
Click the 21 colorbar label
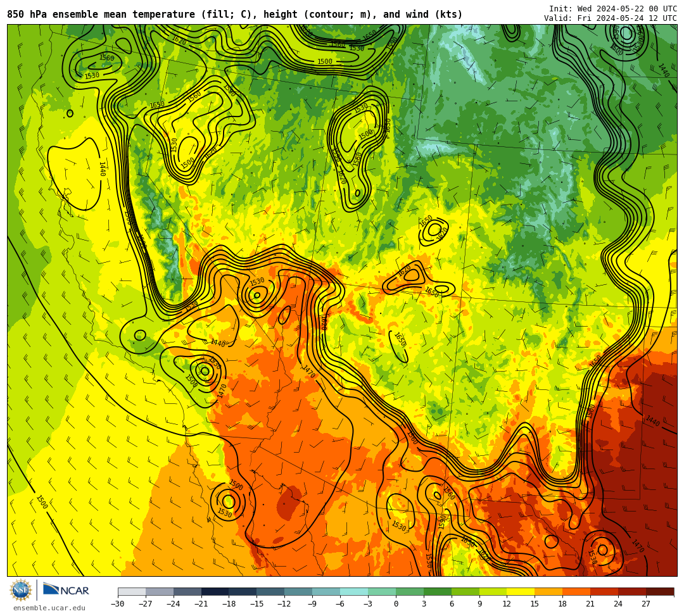(591, 604)
